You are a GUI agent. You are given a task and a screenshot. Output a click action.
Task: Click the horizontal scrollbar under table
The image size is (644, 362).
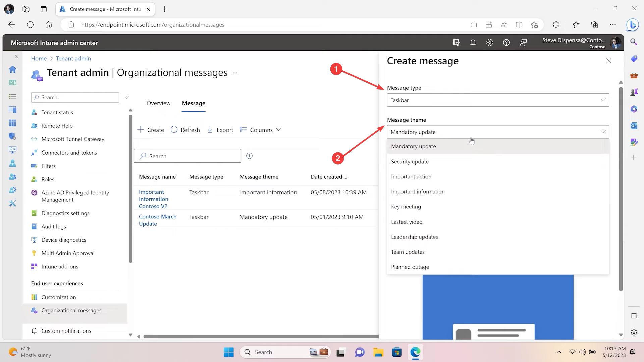[x=260, y=336]
